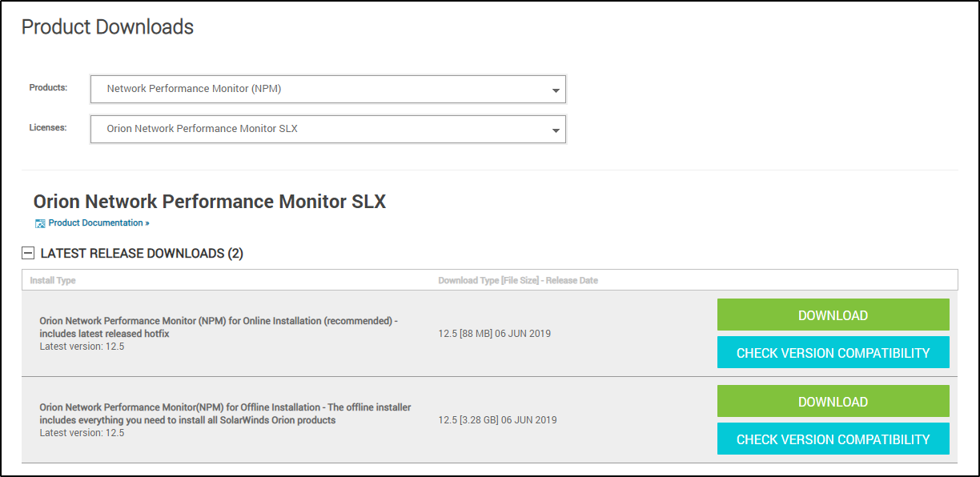980x477 pixels.
Task: Click the Products: field label
Action: click(48, 87)
